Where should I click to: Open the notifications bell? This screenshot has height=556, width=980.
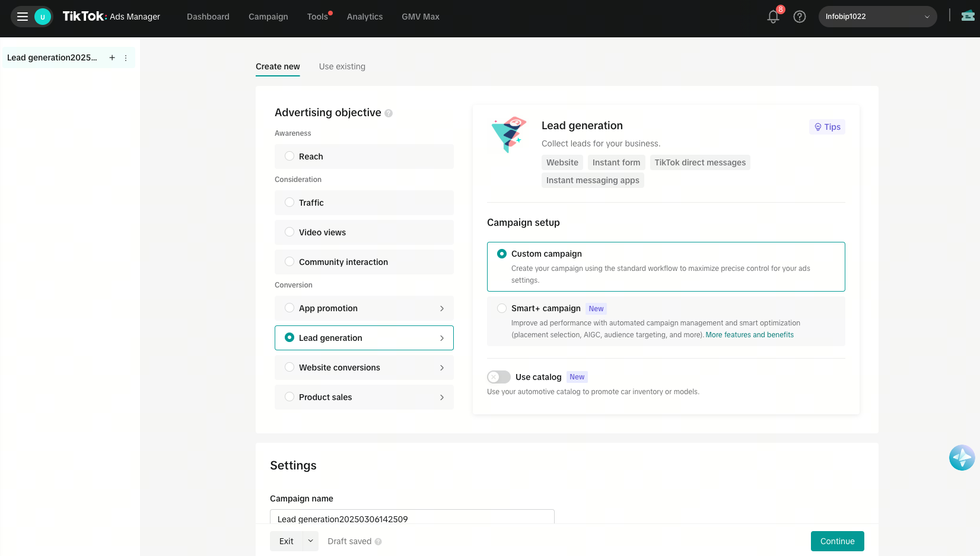pyautogui.click(x=773, y=17)
